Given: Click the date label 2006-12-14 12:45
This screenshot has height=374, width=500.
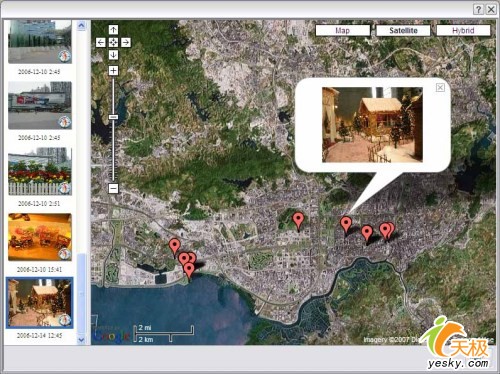Looking at the screenshot, I should [x=39, y=335].
